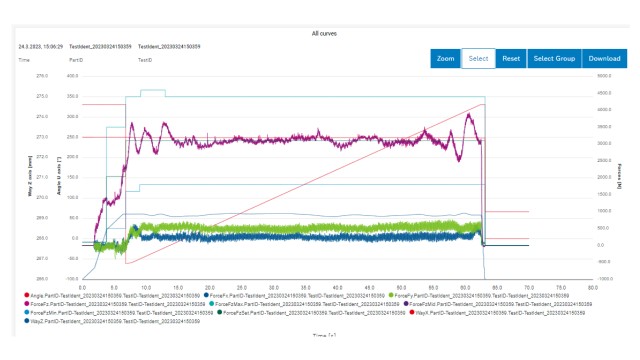The width and height of the screenshot is (640, 360).
Task: Click the Angle.PartID legend label text
Action: tap(115, 296)
